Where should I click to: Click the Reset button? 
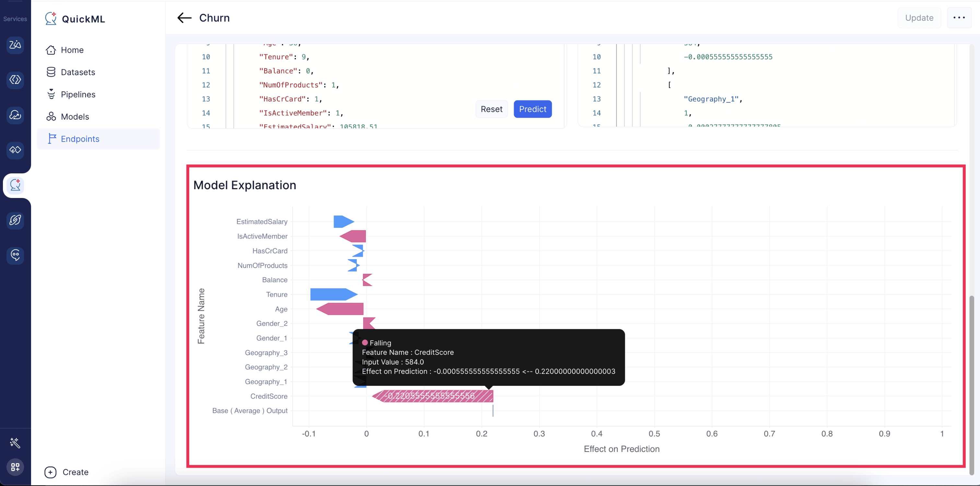[492, 109]
